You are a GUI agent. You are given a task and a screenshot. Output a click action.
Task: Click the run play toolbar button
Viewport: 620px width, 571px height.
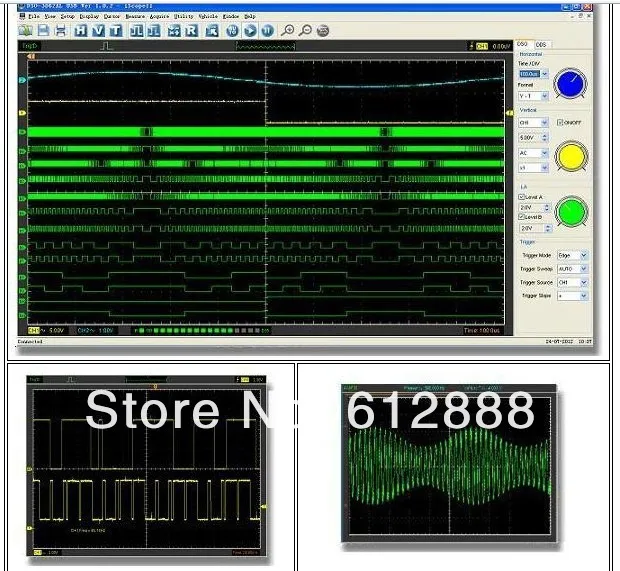[250, 30]
